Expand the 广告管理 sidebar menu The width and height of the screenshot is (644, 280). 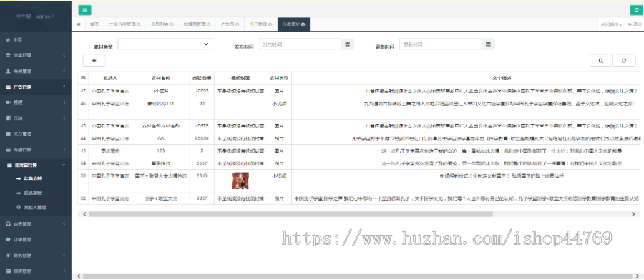pyautogui.click(x=36, y=87)
